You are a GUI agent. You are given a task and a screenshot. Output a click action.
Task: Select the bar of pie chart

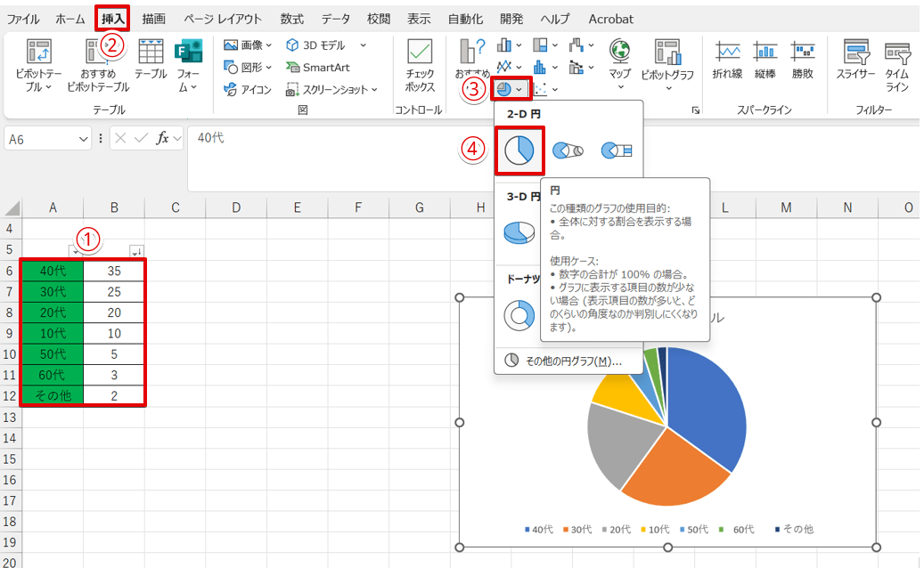(616, 150)
